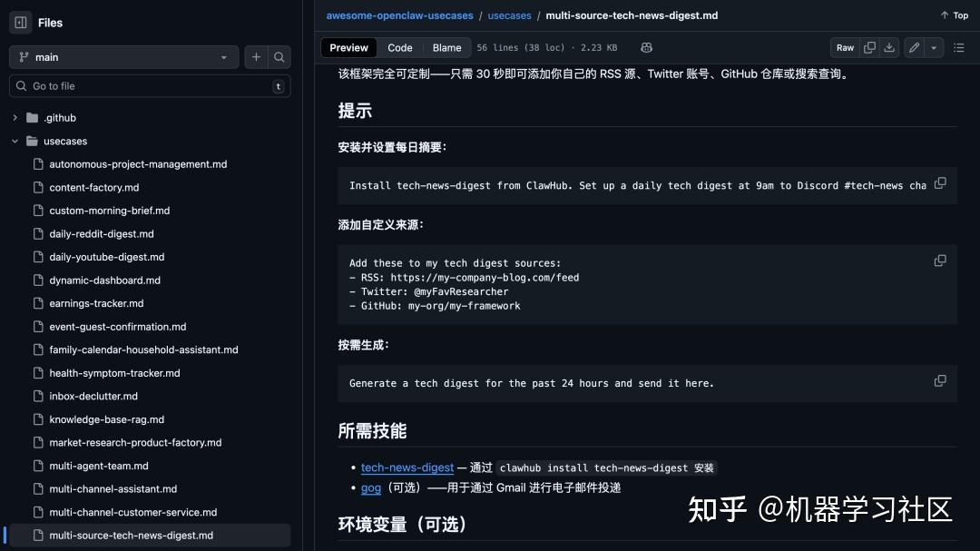This screenshot has width=980, height=551.
Task: Open the main branch selector dropdown
Action: [x=123, y=57]
